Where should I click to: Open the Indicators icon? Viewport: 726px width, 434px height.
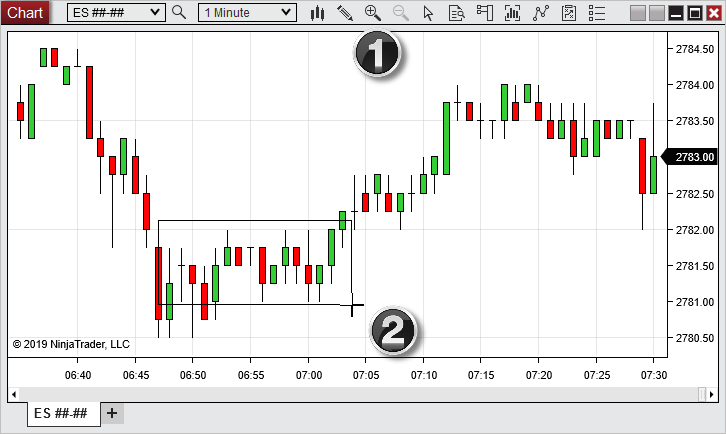(x=540, y=13)
